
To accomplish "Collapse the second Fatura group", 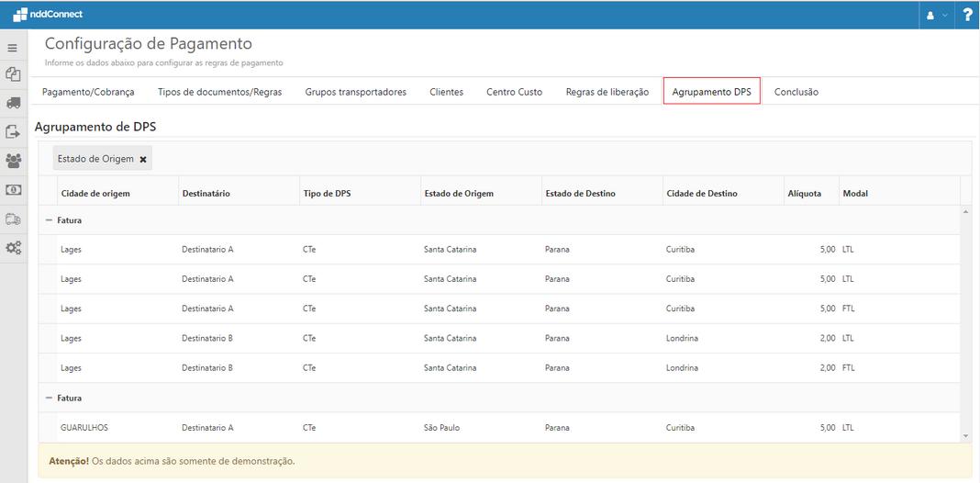I will 49,399.
